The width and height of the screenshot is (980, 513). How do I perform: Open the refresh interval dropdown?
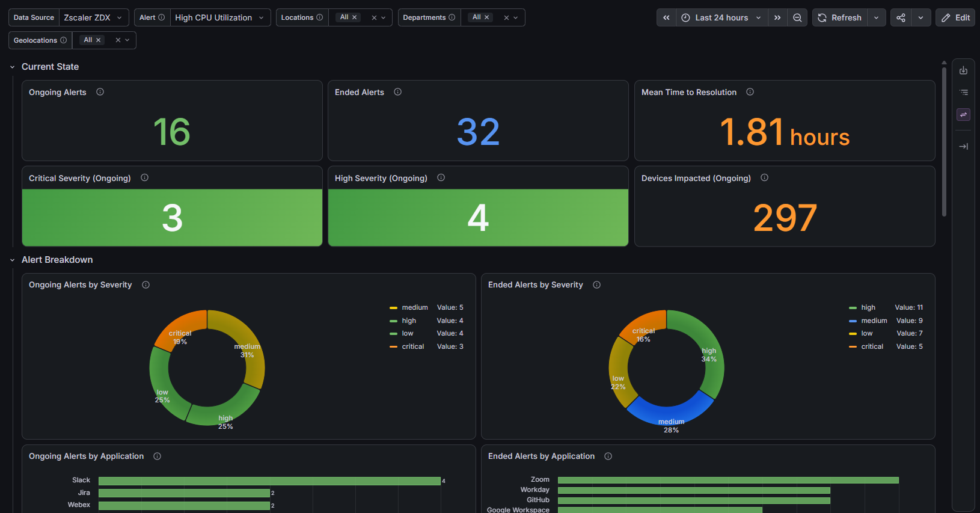(877, 17)
